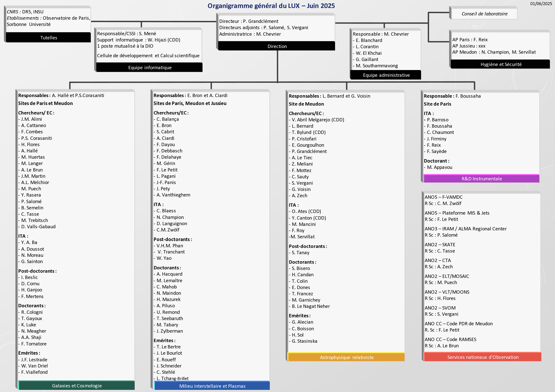555x392 pixels.
Task: Click 'Sites de Paris et Meudon' heading
Action: click(x=45, y=103)
